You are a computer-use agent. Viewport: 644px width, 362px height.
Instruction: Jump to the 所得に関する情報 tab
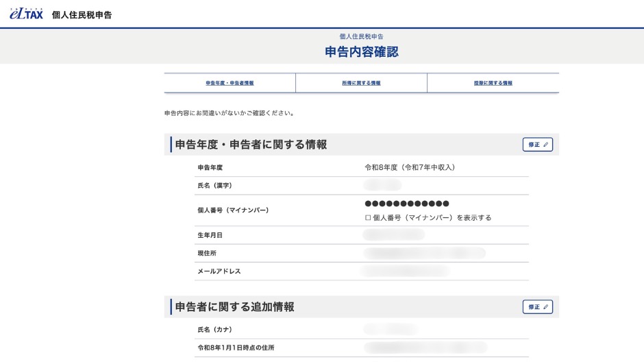tap(361, 83)
